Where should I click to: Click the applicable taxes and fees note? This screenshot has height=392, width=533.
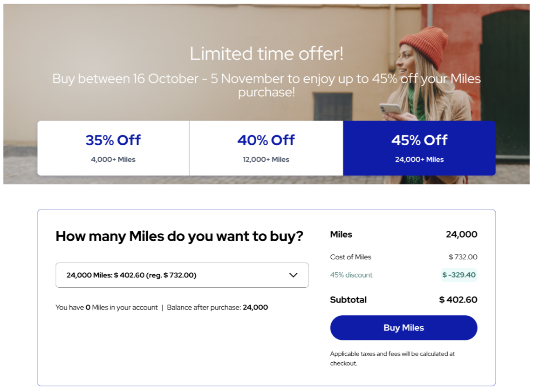[392, 358]
